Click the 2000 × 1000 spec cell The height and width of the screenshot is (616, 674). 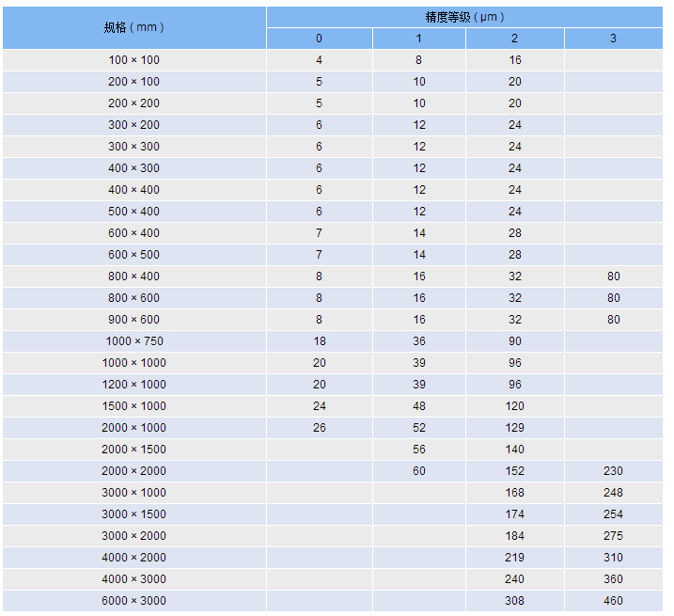pos(134,428)
